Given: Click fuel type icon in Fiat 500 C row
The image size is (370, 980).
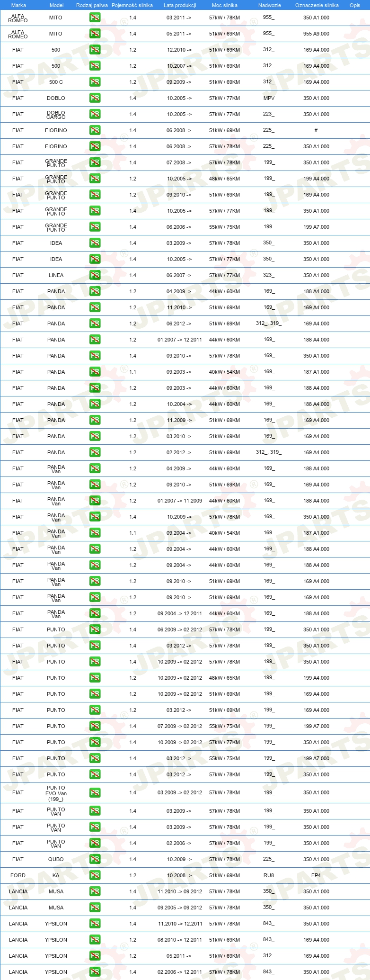Looking at the screenshot, I should point(95,82).
